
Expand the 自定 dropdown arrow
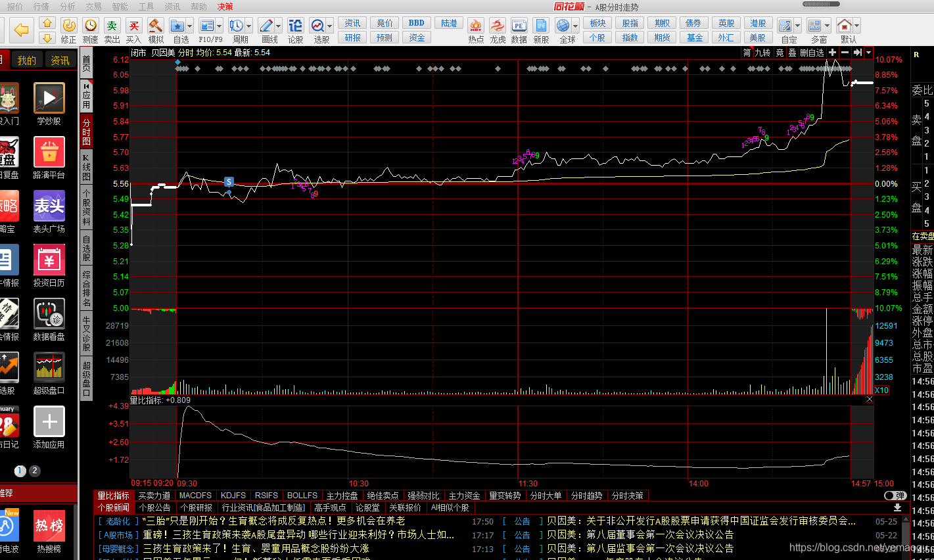pos(797,26)
